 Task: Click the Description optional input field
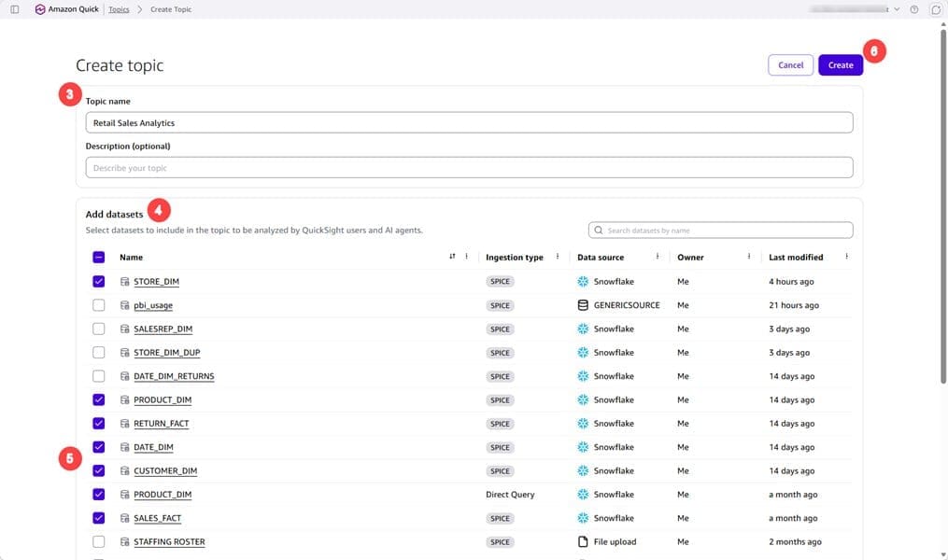(469, 167)
